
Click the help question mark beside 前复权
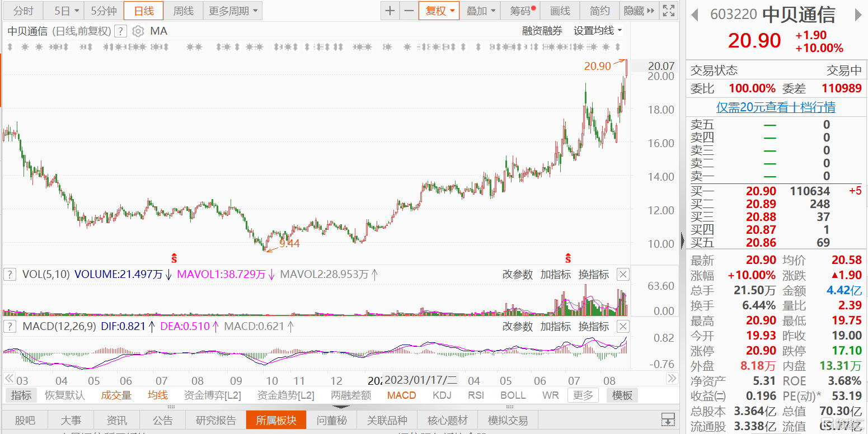(x=121, y=31)
